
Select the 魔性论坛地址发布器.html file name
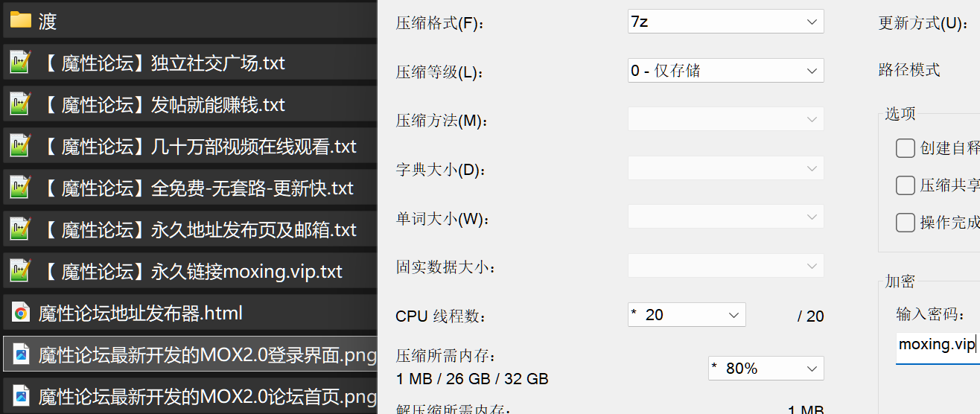(141, 313)
